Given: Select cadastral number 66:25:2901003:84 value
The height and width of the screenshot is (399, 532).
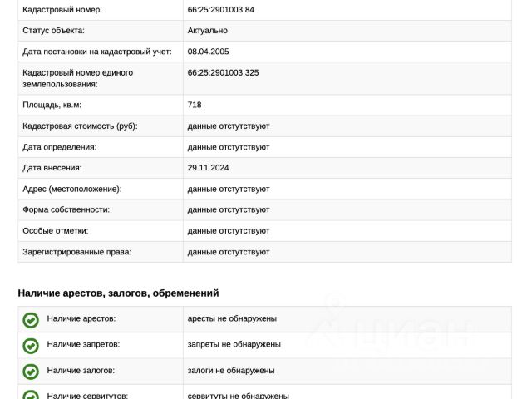Looking at the screenshot, I should click(221, 10).
